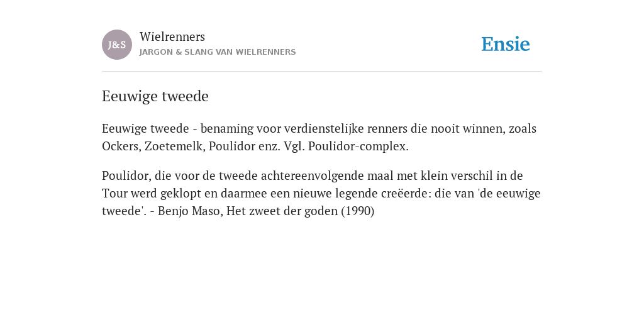The image size is (644, 322).
Task: Select the Wielrenners source title
Action: (x=172, y=36)
